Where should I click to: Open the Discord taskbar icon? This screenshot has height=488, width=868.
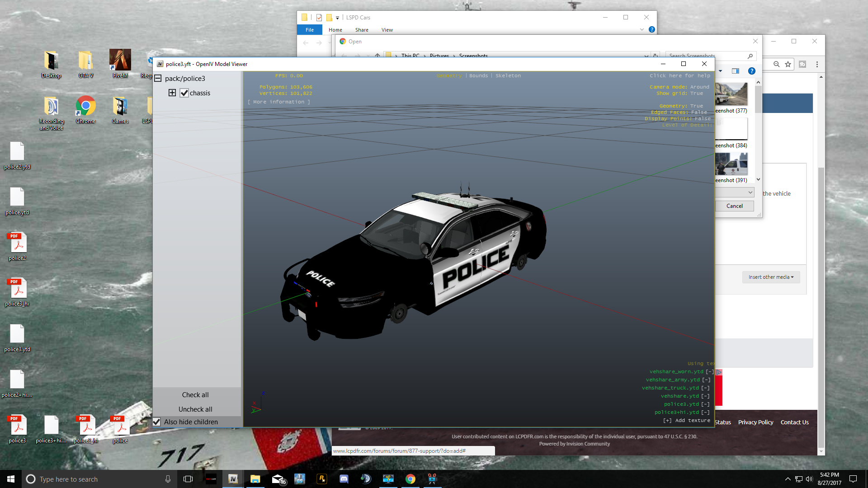pyautogui.click(x=344, y=479)
